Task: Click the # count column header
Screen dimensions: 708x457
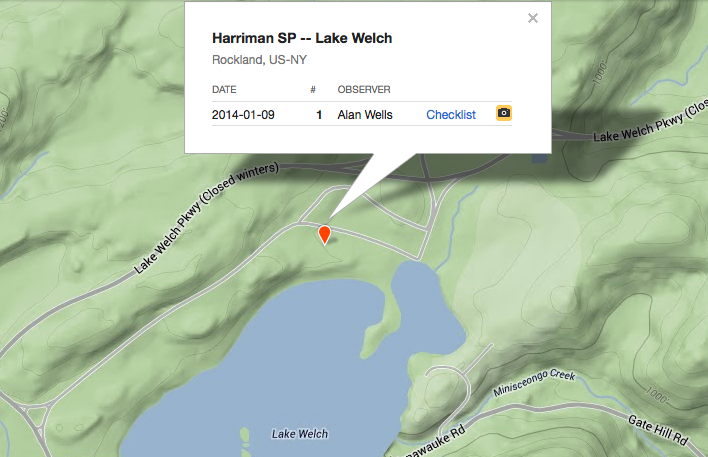Action: (x=313, y=89)
